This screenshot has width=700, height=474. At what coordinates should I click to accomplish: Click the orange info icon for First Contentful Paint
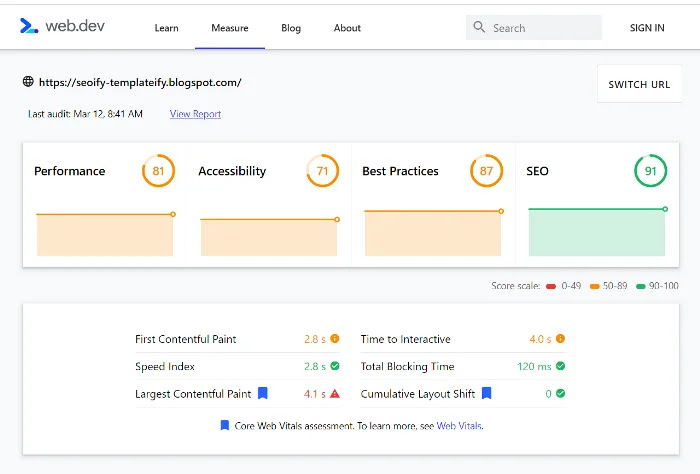click(x=335, y=339)
